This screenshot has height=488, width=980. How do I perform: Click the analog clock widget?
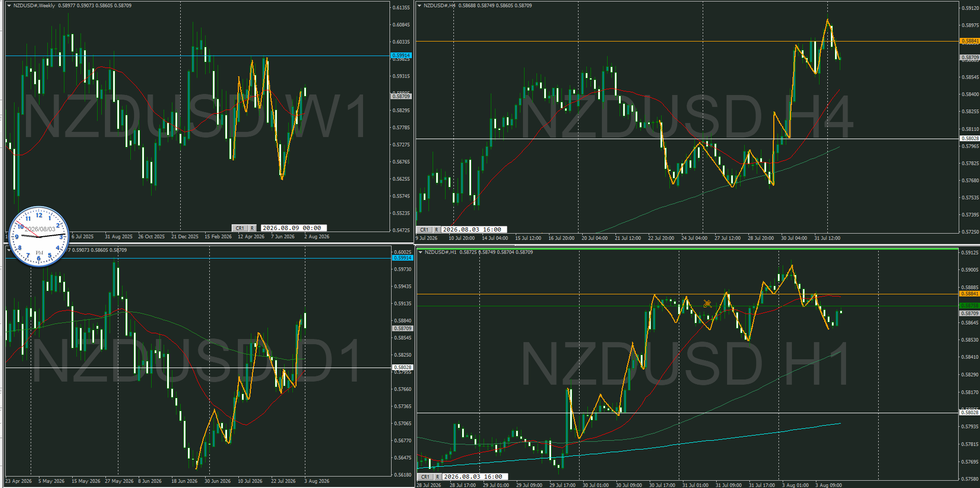[x=39, y=237]
